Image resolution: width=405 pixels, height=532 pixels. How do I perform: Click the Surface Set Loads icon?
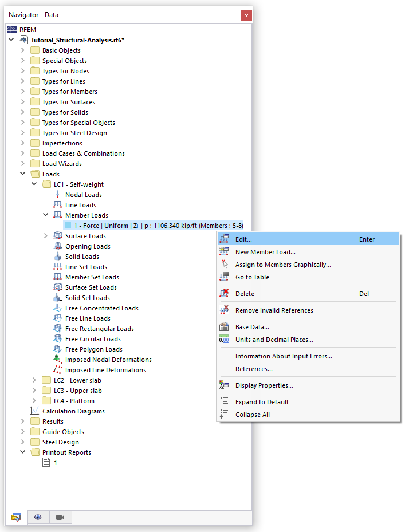pyautogui.click(x=58, y=287)
